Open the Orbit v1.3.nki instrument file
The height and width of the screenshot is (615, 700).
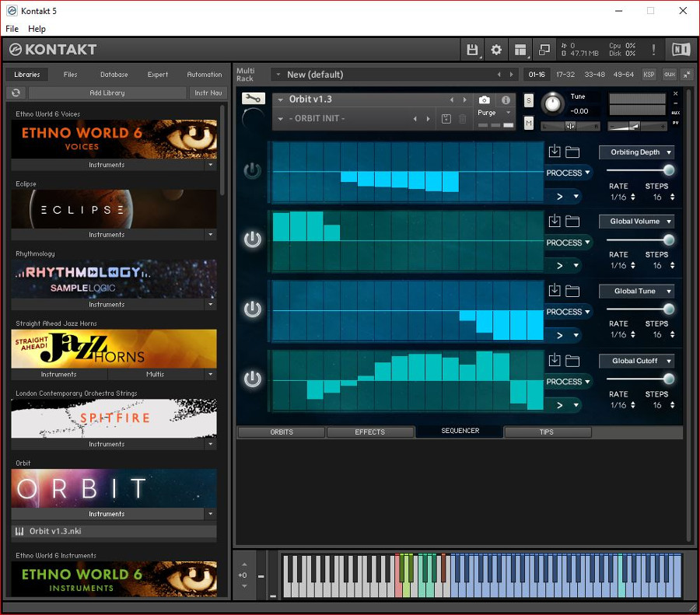(114, 531)
